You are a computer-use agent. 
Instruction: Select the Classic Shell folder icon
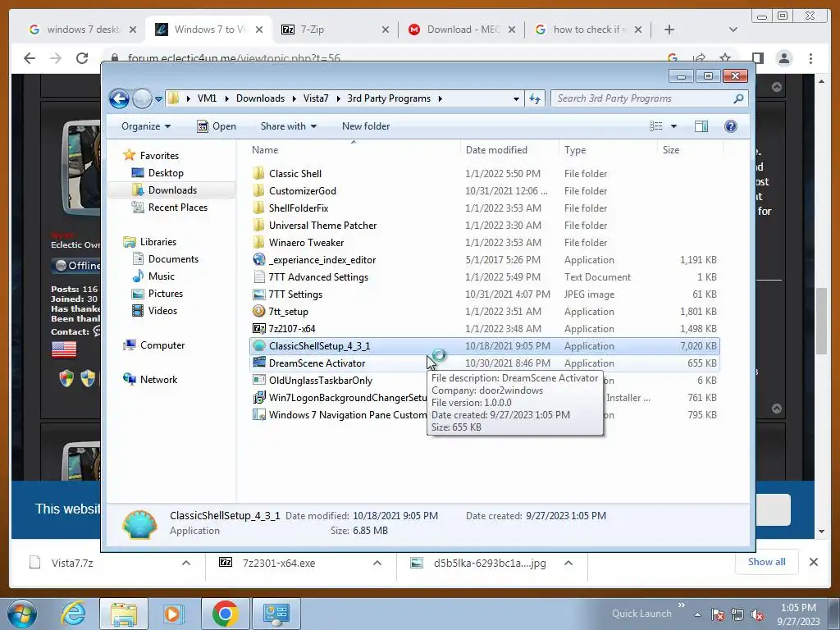[x=258, y=173]
